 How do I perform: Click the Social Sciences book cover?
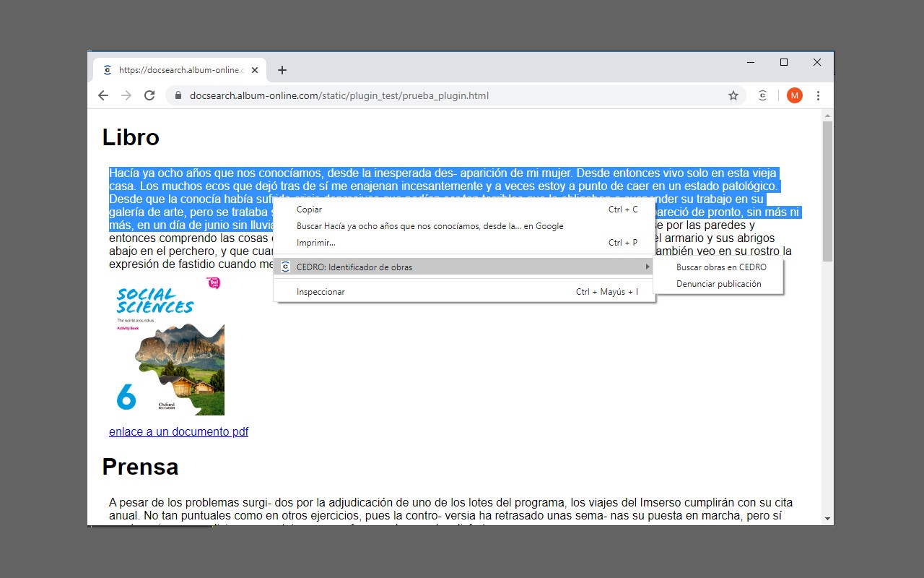click(x=169, y=345)
